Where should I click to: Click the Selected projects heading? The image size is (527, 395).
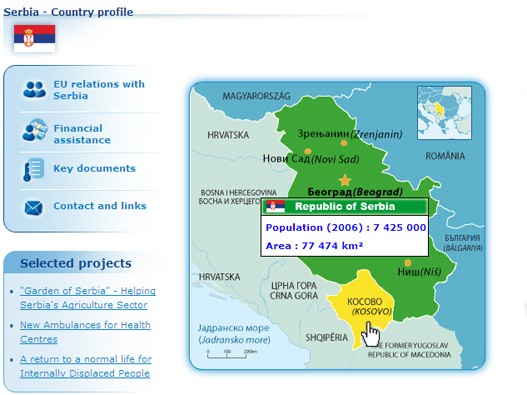(x=76, y=263)
